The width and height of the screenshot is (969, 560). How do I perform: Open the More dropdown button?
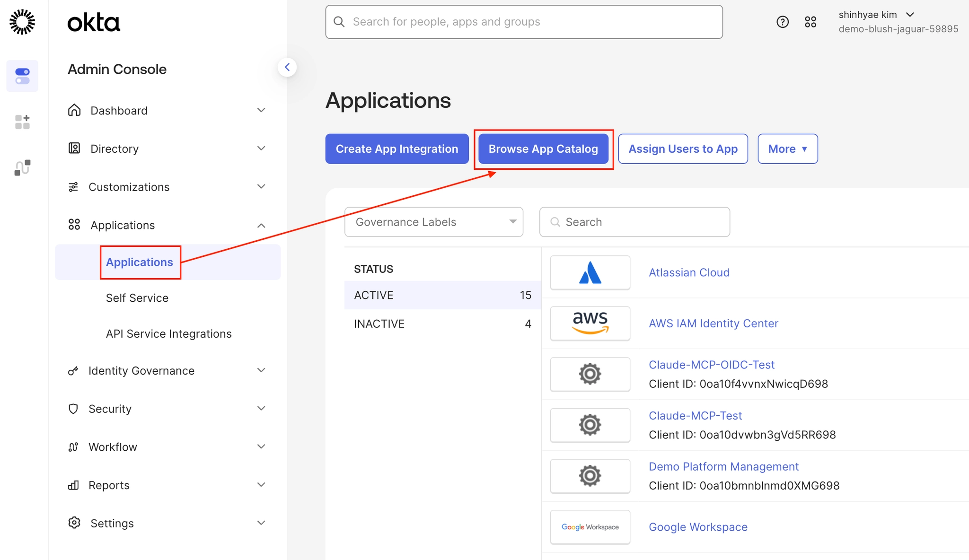pyautogui.click(x=787, y=149)
